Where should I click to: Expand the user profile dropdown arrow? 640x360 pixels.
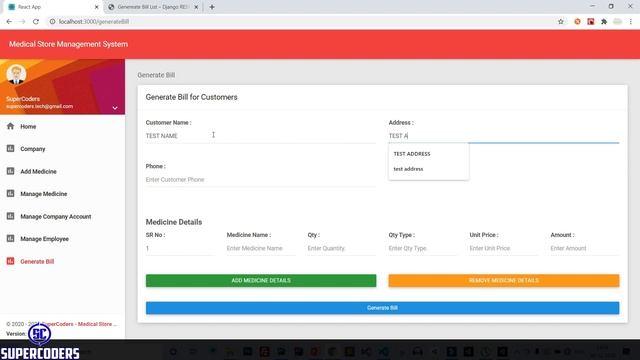115,108
